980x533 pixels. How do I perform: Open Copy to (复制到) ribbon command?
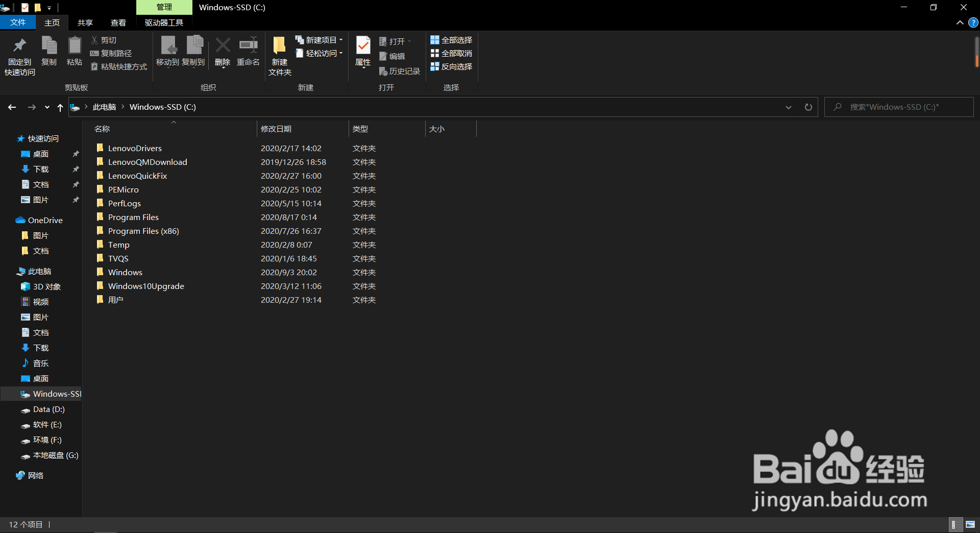click(x=193, y=51)
